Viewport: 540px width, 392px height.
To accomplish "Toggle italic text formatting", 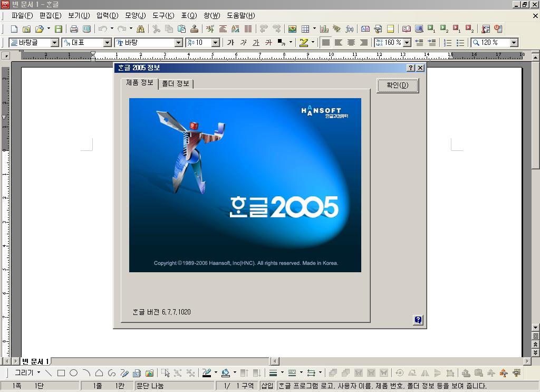I will (243, 43).
